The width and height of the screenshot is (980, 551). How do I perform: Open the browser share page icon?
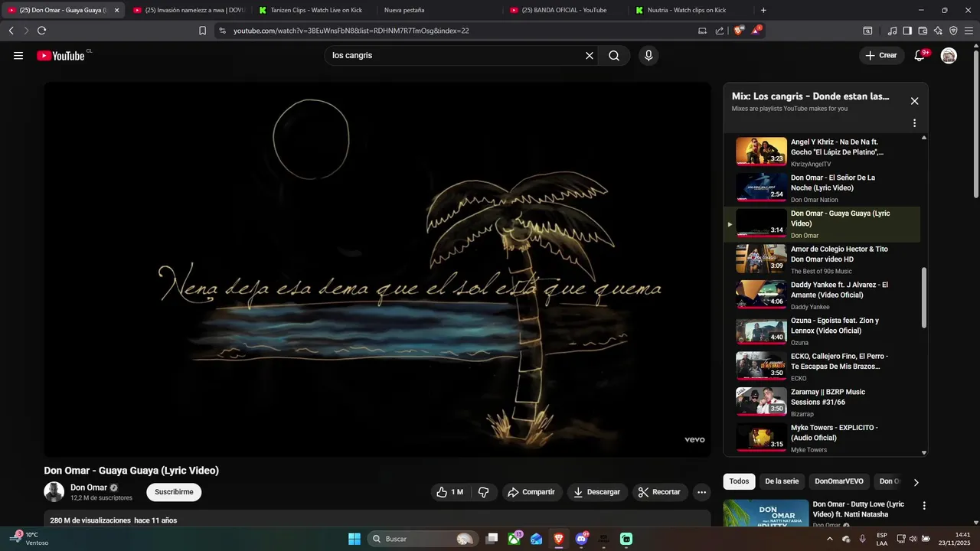point(720,31)
